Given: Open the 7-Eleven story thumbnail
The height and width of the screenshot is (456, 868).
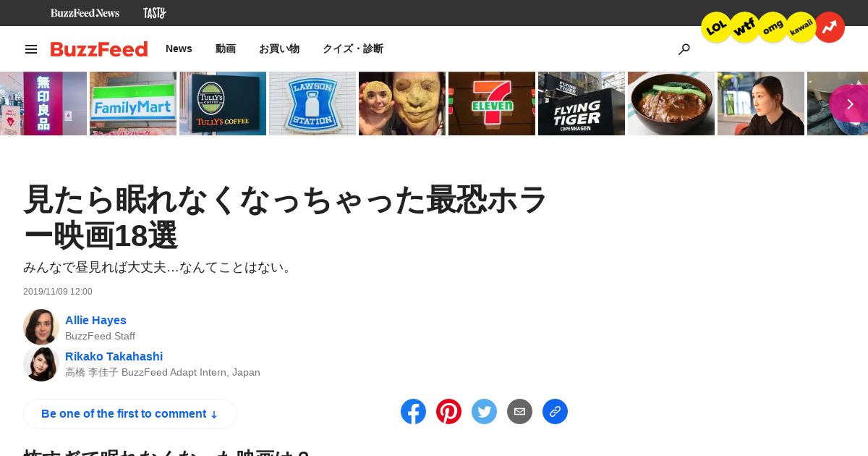Looking at the screenshot, I should (x=492, y=104).
